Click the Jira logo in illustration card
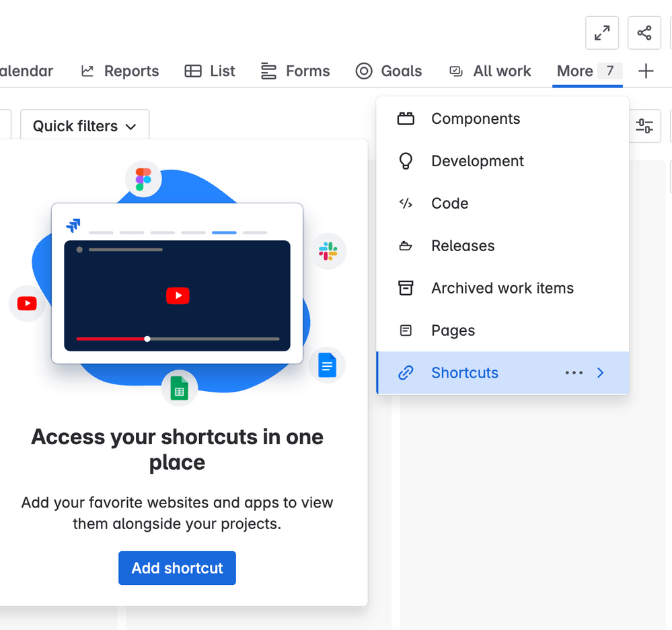 (73, 225)
